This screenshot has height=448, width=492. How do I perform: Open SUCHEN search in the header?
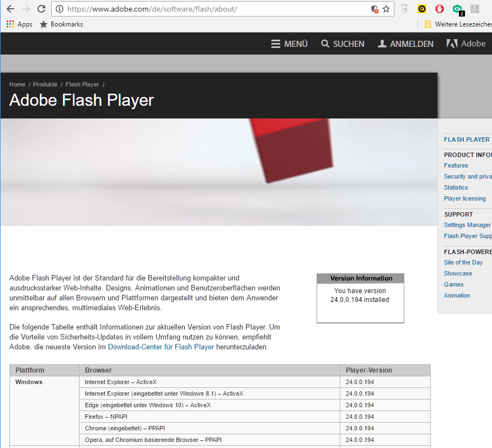pos(343,44)
